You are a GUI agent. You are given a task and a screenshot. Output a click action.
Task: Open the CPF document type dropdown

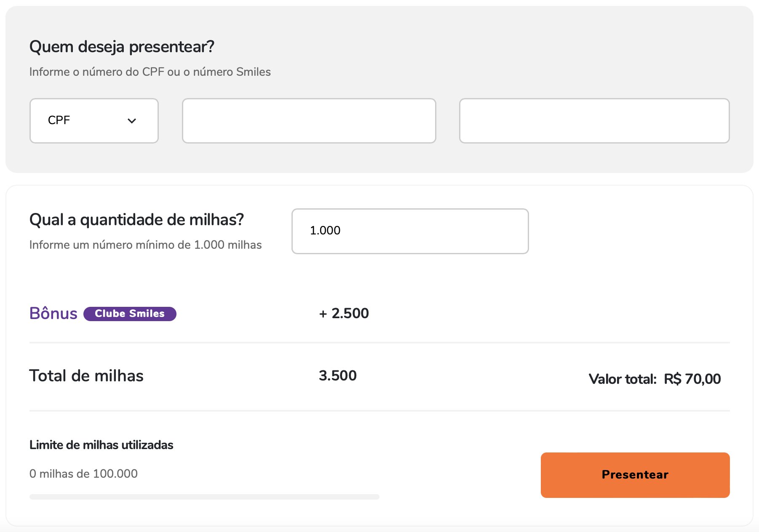94,121
